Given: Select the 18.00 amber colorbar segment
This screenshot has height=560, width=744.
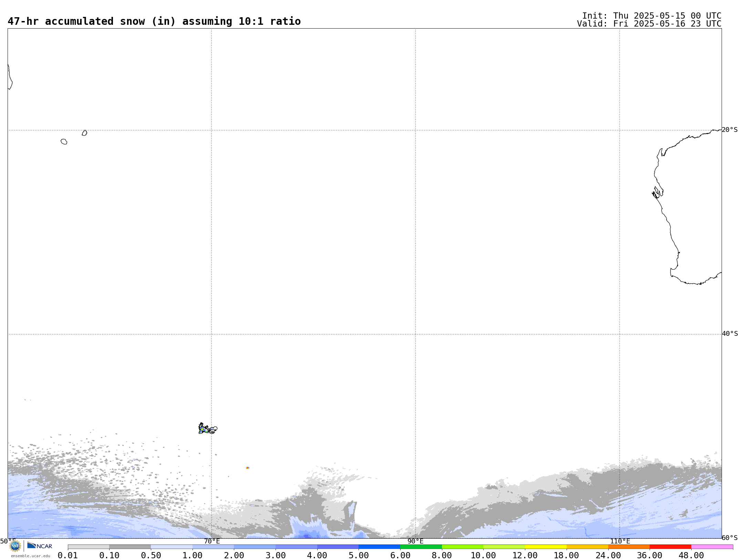Looking at the screenshot, I should 587,547.
